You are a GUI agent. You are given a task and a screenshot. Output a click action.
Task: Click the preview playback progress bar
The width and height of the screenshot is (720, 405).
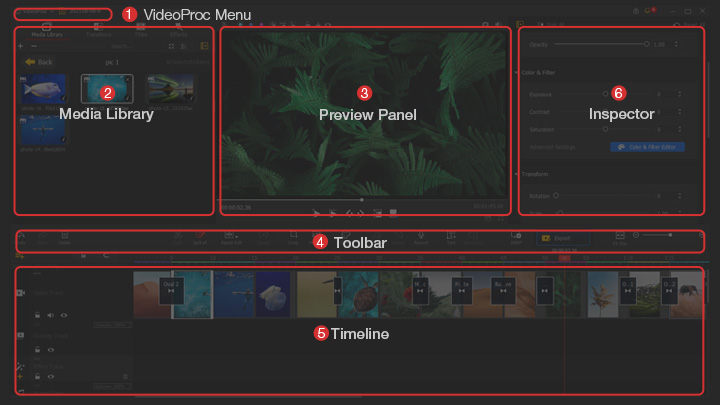[x=362, y=200]
